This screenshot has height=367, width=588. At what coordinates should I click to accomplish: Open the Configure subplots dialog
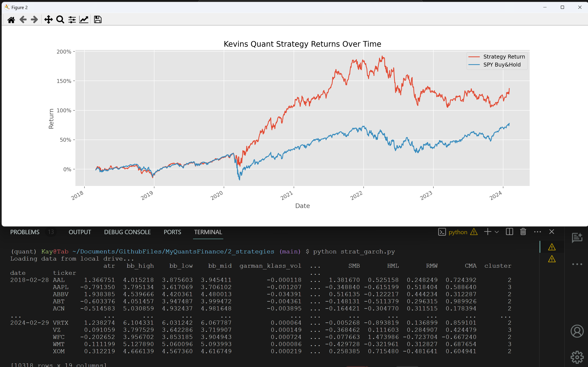point(72,20)
